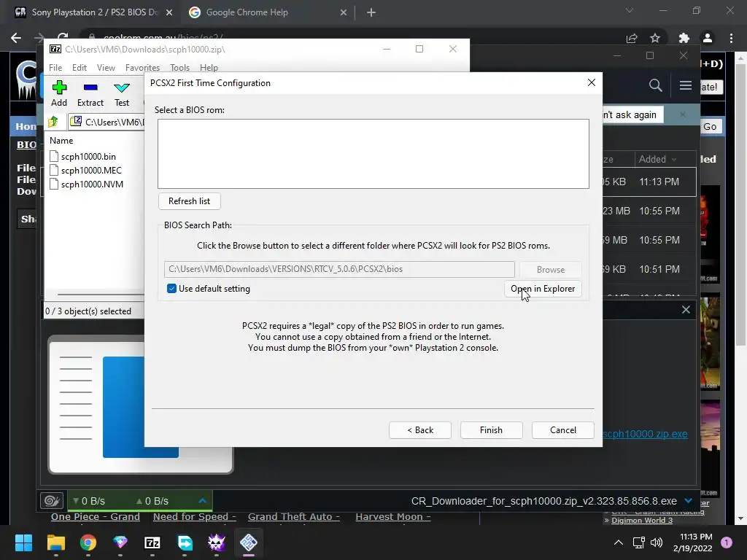Viewport: 747px width, 560px height.
Task: Click scph10000.zip.exe link
Action: (x=645, y=434)
